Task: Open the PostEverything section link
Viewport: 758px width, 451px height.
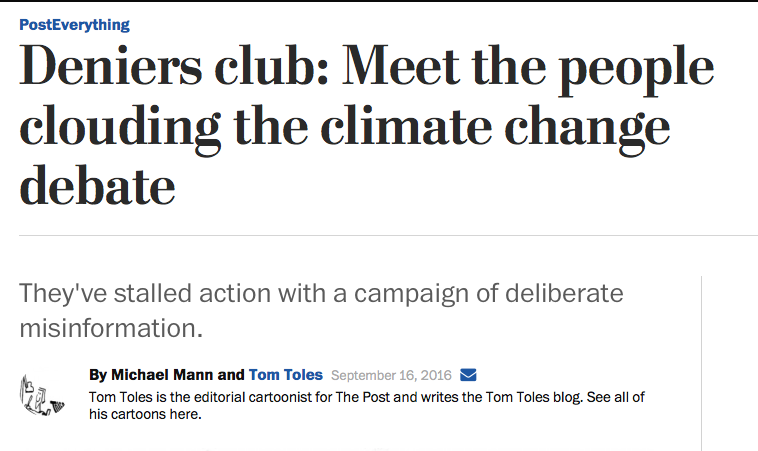Action: pyautogui.click(x=74, y=25)
